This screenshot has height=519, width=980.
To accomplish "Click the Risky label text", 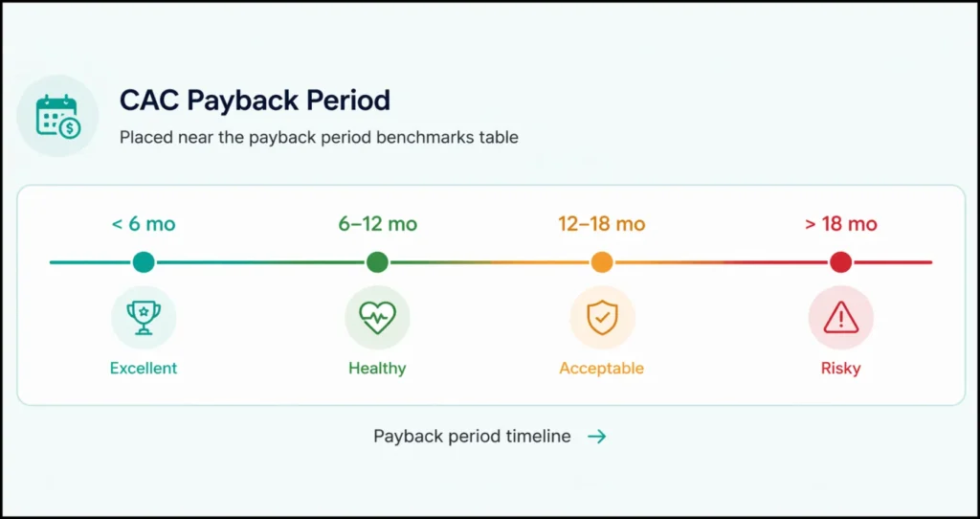I will pyautogui.click(x=840, y=369).
